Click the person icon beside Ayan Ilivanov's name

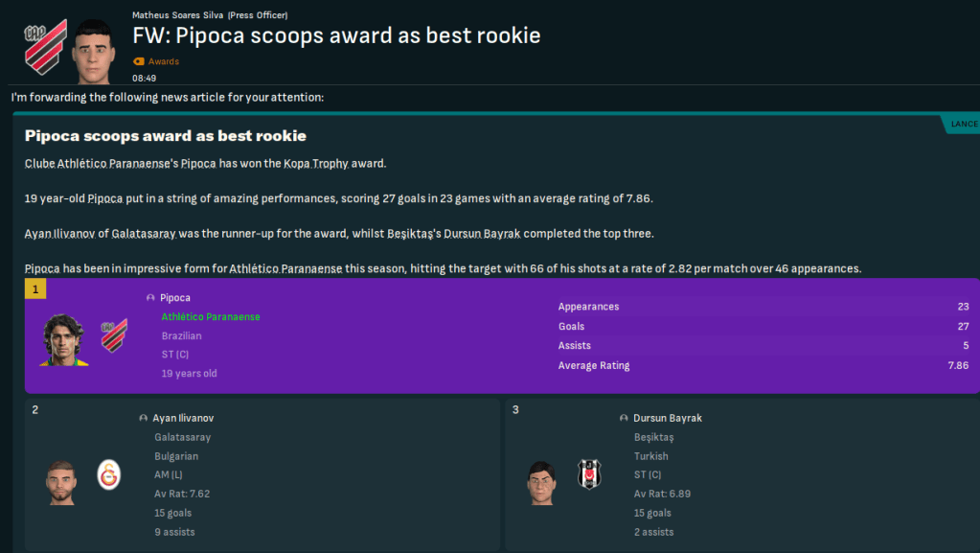click(x=144, y=419)
